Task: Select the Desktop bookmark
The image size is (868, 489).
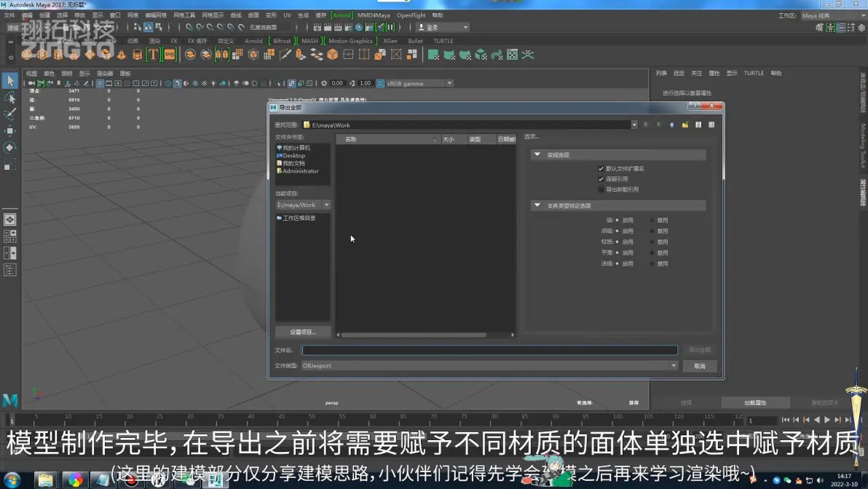Action: (x=291, y=156)
